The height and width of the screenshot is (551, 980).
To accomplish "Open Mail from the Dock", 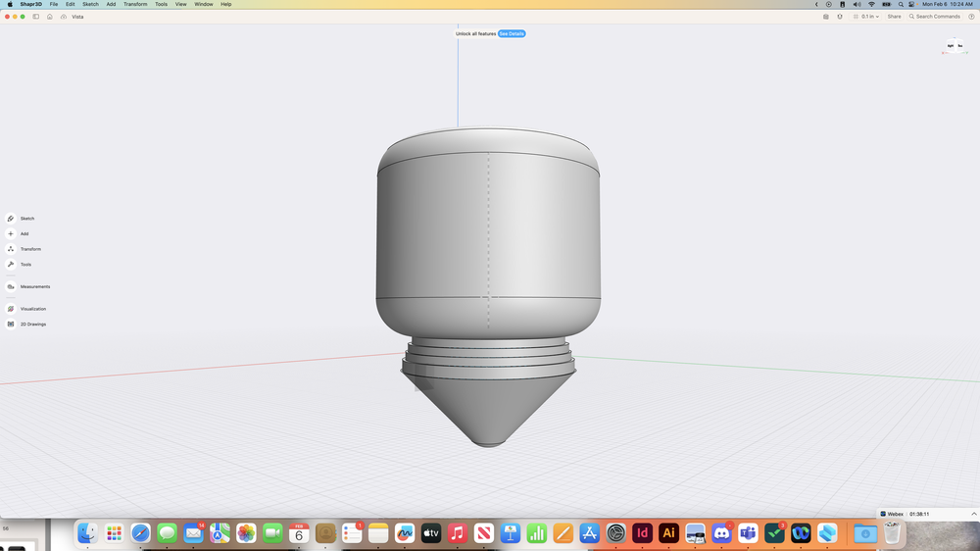I will pos(193,533).
